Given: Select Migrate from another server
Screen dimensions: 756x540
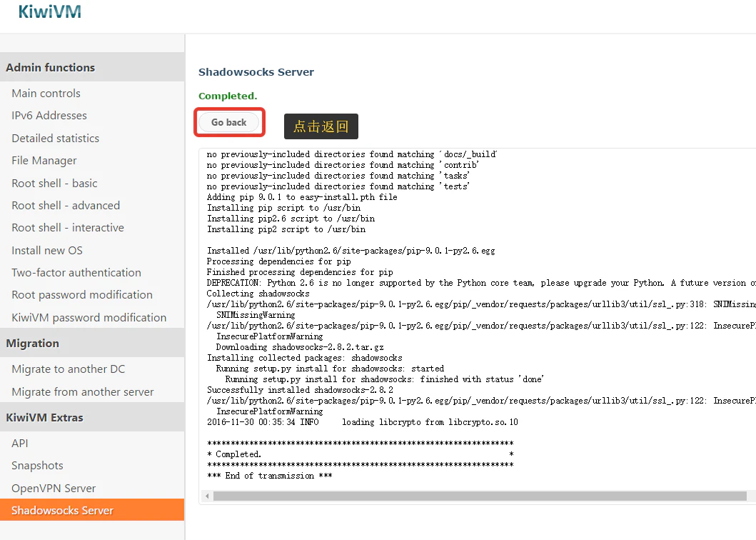Looking at the screenshot, I should click(x=82, y=392).
